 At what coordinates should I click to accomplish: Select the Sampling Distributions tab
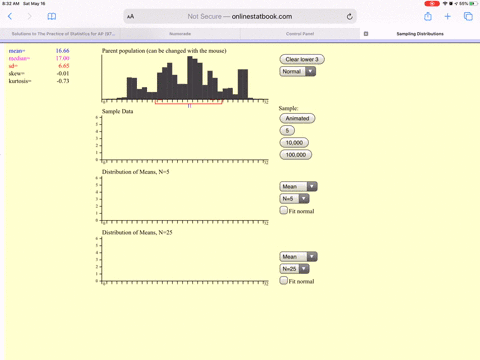(420, 34)
